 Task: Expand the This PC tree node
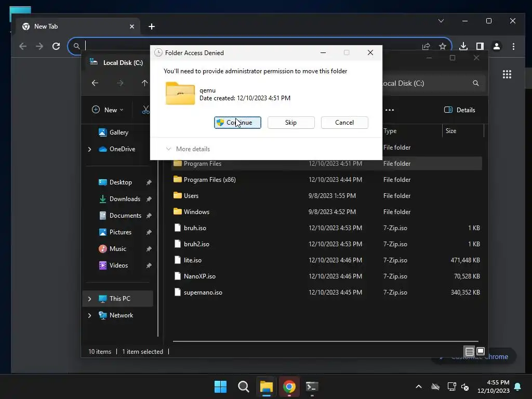click(89, 299)
